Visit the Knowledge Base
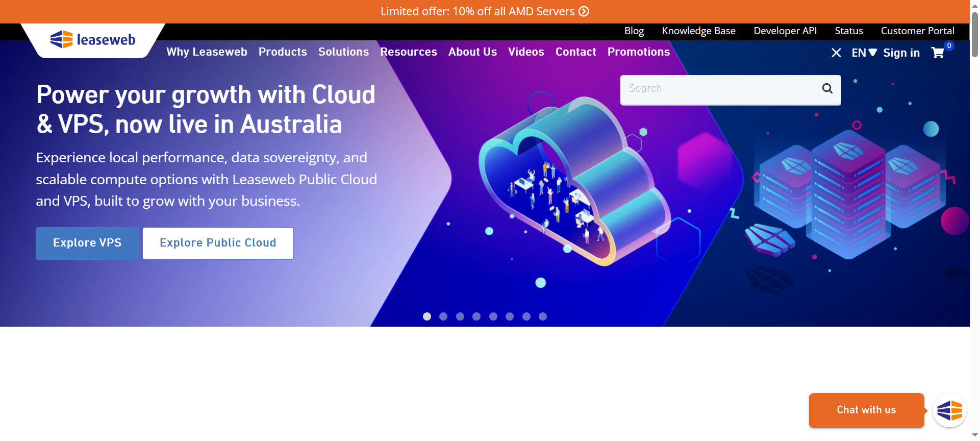This screenshot has height=441, width=980. [x=698, y=31]
